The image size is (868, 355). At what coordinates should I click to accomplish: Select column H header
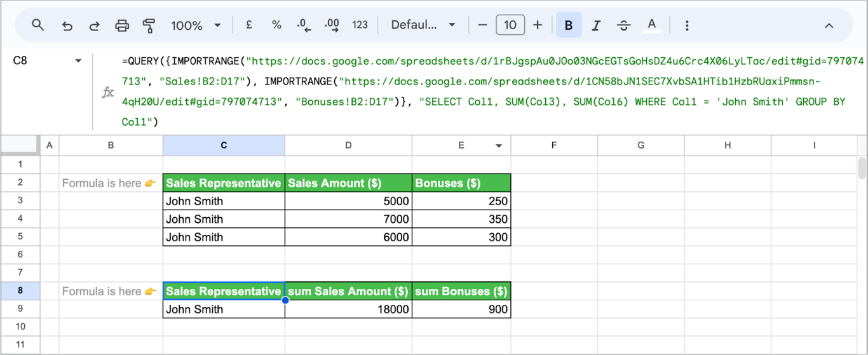click(x=728, y=145)
